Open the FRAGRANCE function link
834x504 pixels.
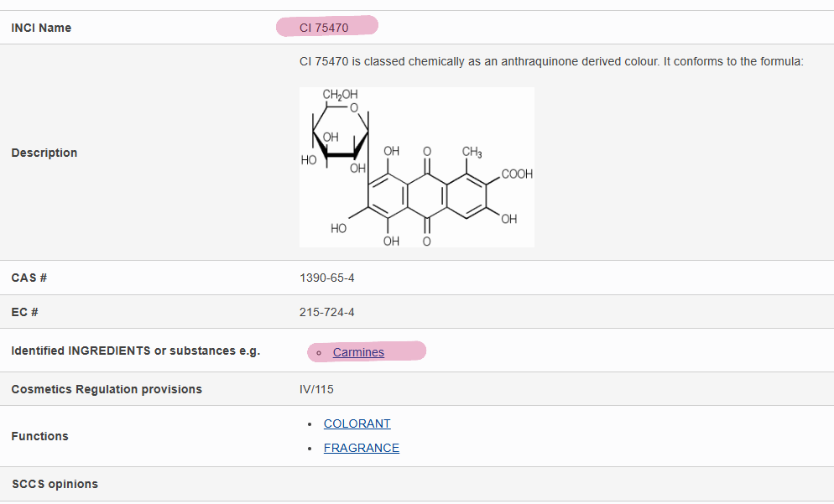click(361, 448)
